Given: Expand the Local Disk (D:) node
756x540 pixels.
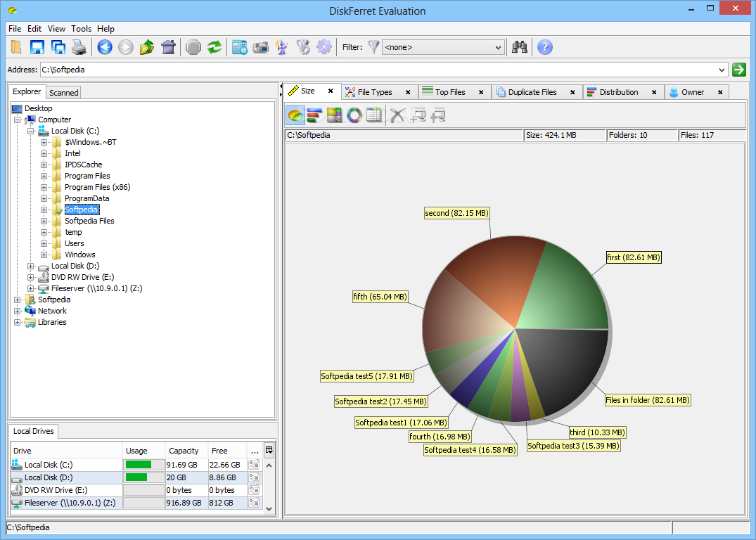Looking at the screenshot, I should [30, 266].
